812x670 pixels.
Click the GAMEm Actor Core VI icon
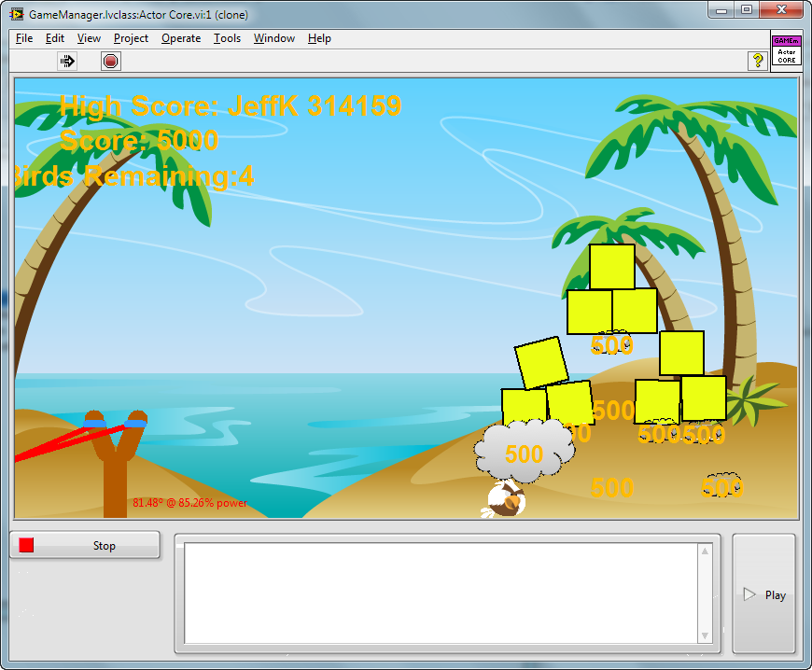coord(786,50)
